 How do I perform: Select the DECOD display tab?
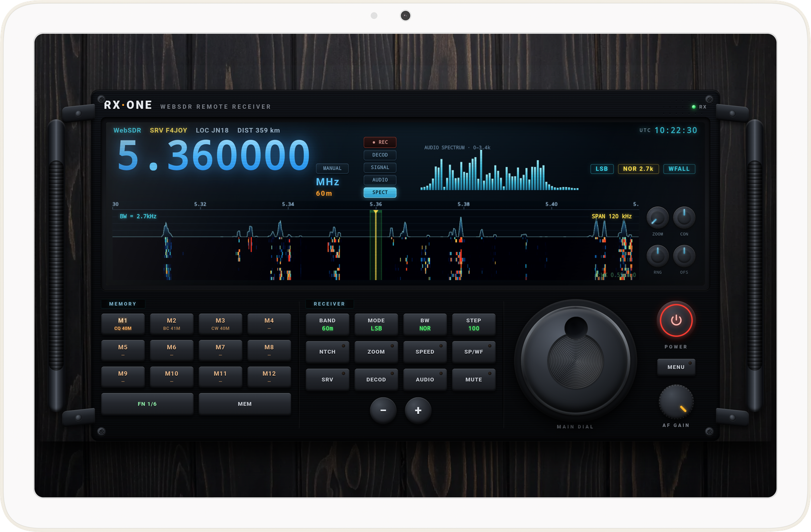[x=380, y=155]
